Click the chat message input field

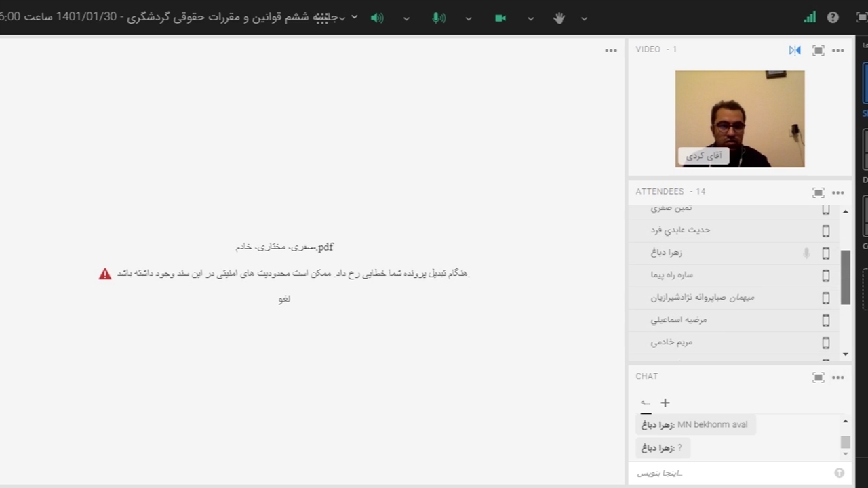732,473
